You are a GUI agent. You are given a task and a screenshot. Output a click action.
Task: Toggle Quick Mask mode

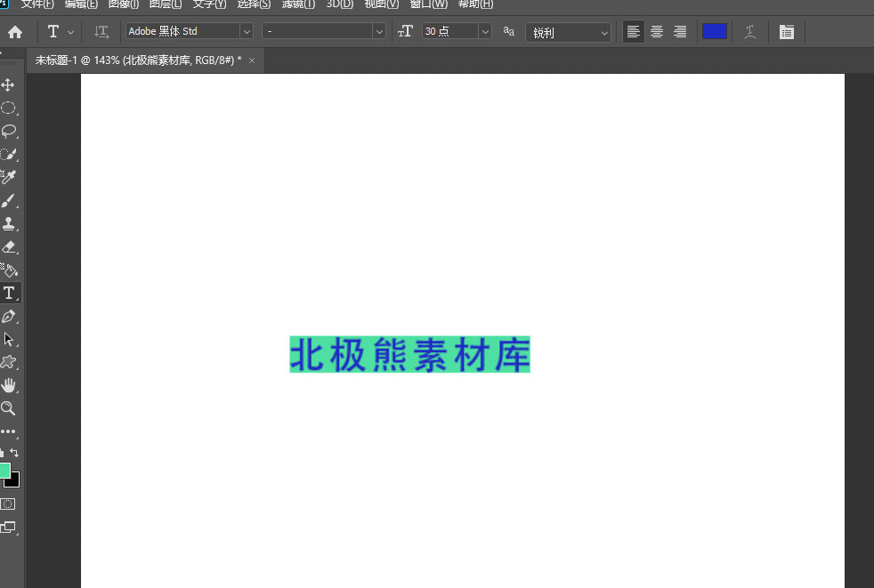(x=8, y=503)
